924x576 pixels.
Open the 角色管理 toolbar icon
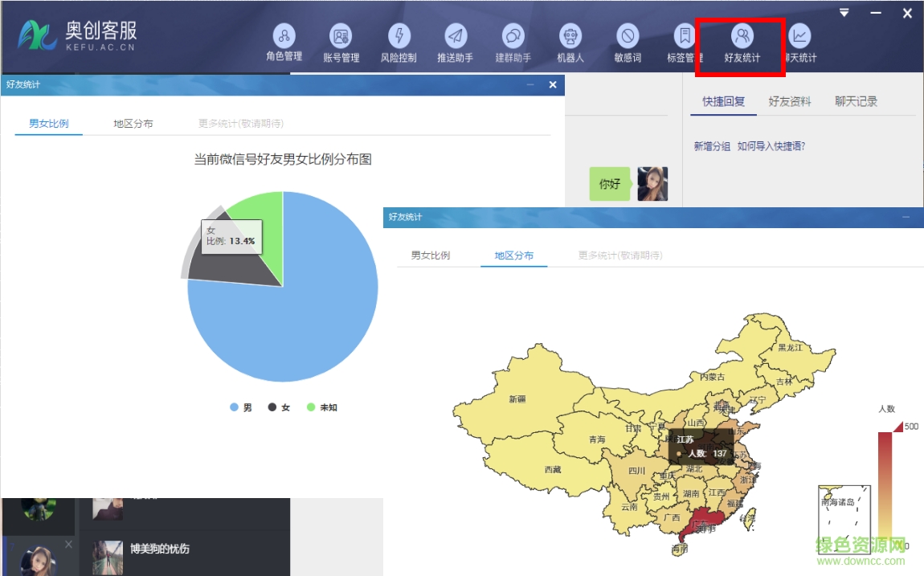click(x=283, y=40)
